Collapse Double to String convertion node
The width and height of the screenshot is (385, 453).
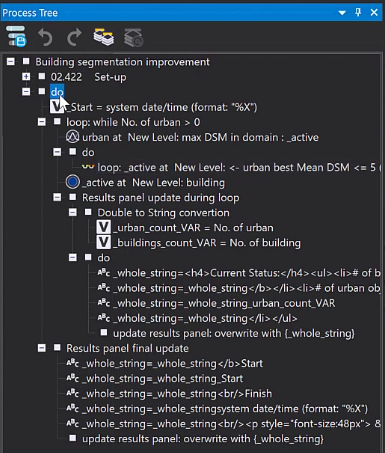[x=73, y=212]
